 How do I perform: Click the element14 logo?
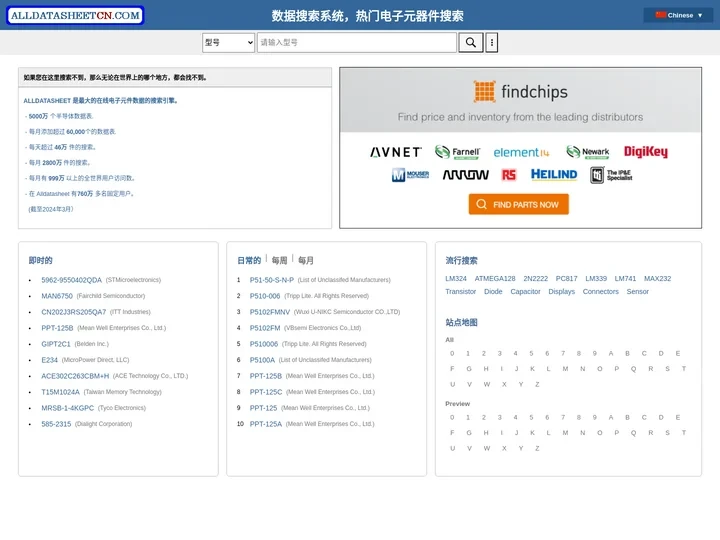[x=521, y=152]
